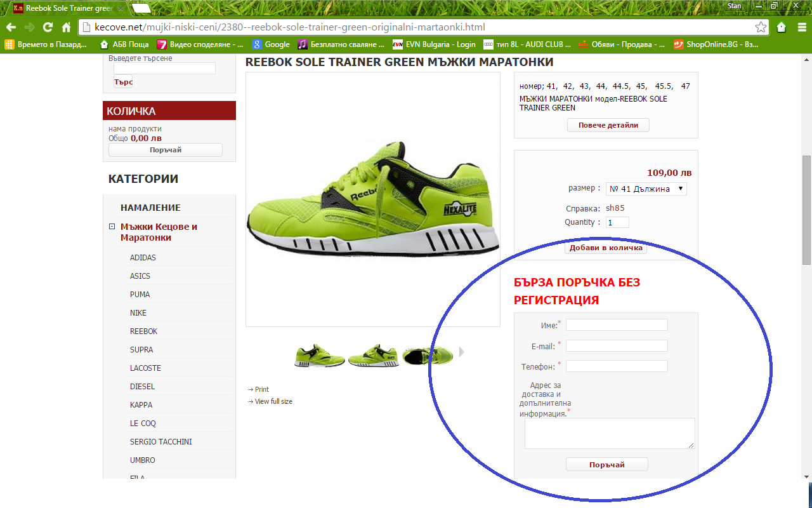Open the DIESEL category

click(142, 387)
